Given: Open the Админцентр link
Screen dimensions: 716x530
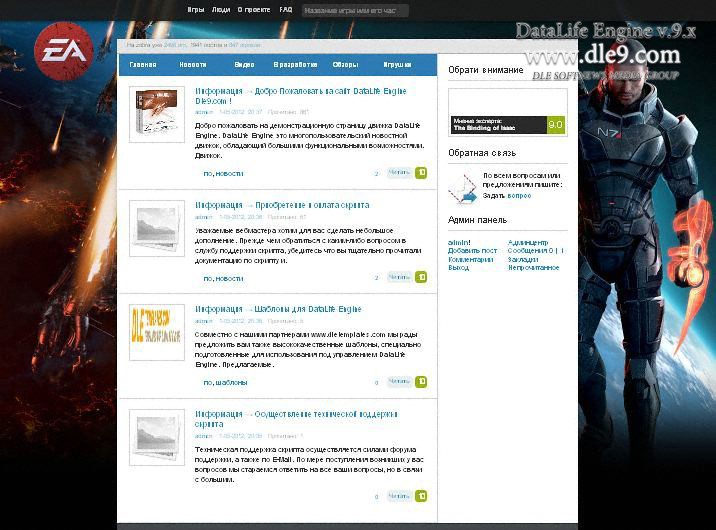Looking at the screenshot, I should (x=527, y=242).
